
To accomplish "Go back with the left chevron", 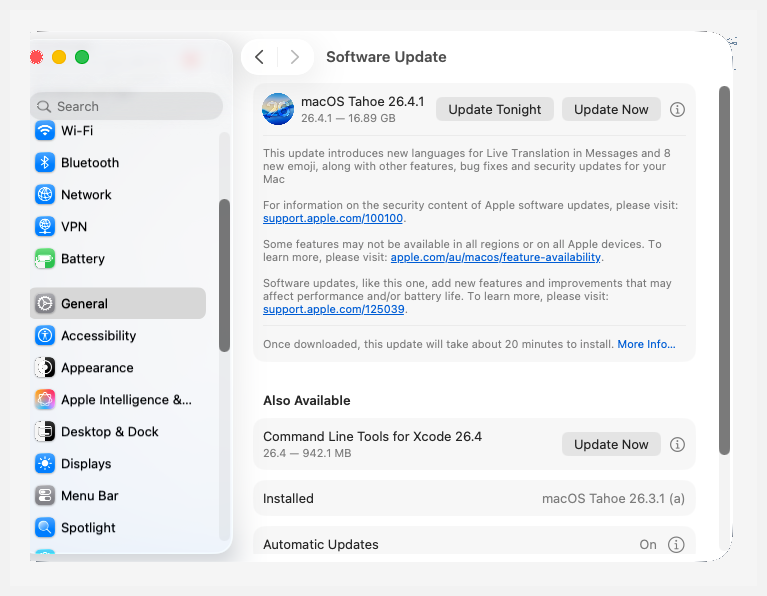I will pyautogui.click(x=259, y=57).
